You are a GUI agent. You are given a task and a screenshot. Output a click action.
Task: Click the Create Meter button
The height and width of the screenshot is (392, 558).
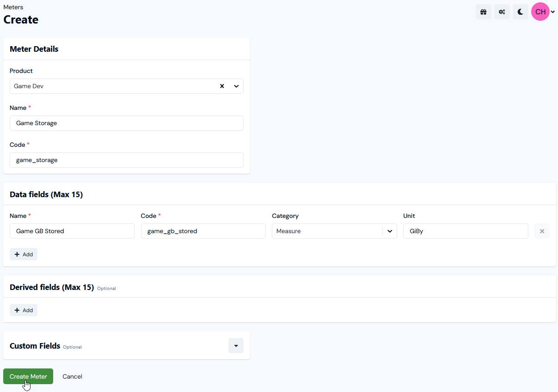[x=28, y=376]
